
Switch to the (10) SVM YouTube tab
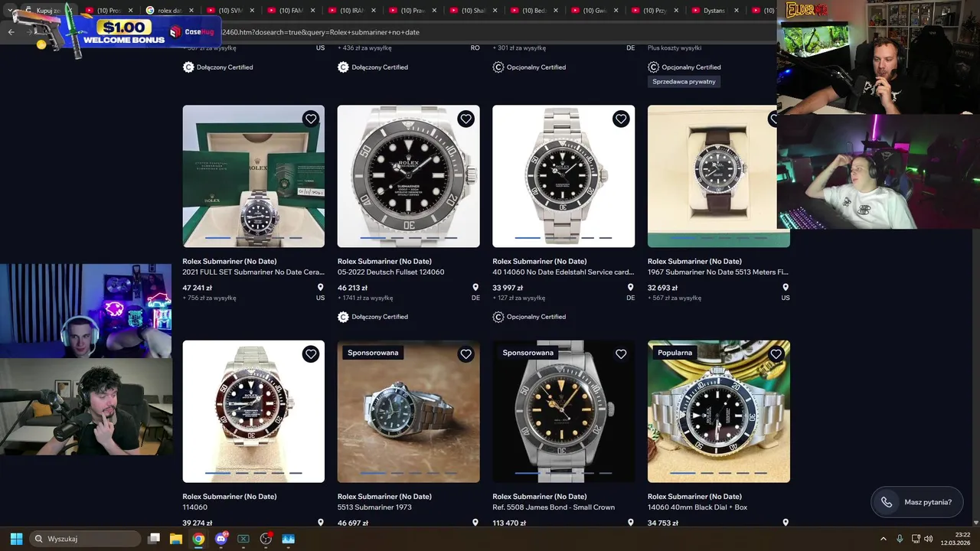click(230, 11)
